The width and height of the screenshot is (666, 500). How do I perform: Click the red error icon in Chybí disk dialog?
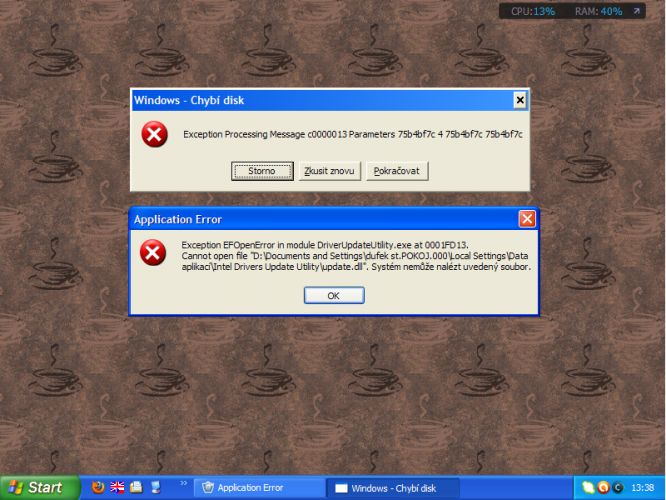154,134
